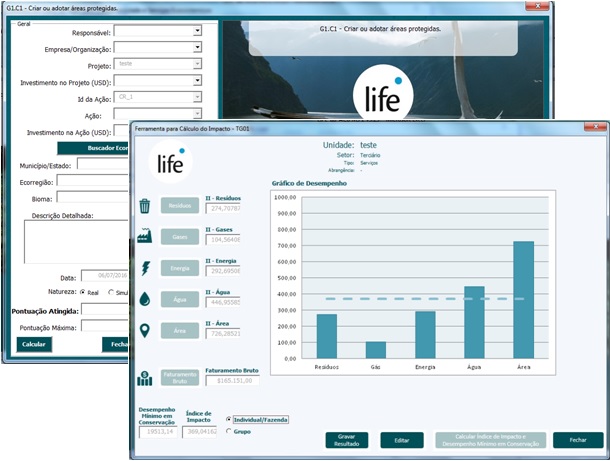Image resolution: width=610 pixels, height=461 pixels.
Task: Open the Empresa/Organização dropdown
Action: click(x=198, y=47)
